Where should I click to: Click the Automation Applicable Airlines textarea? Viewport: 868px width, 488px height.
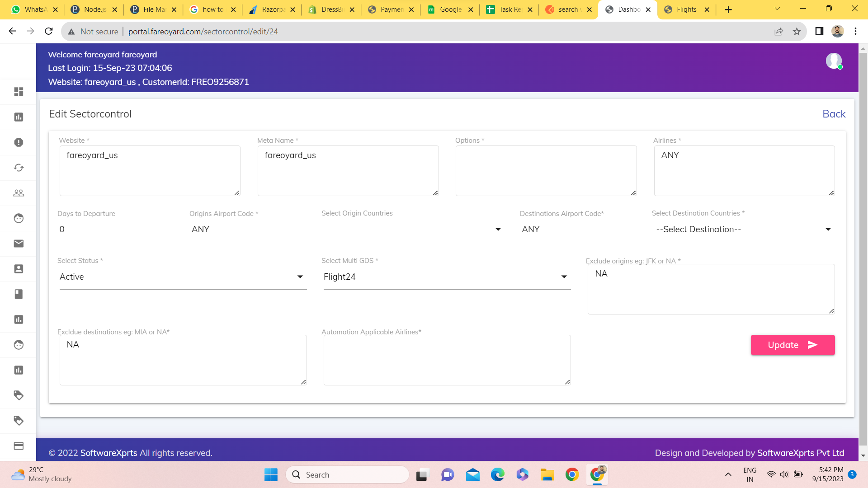click(x=447, y=360)
